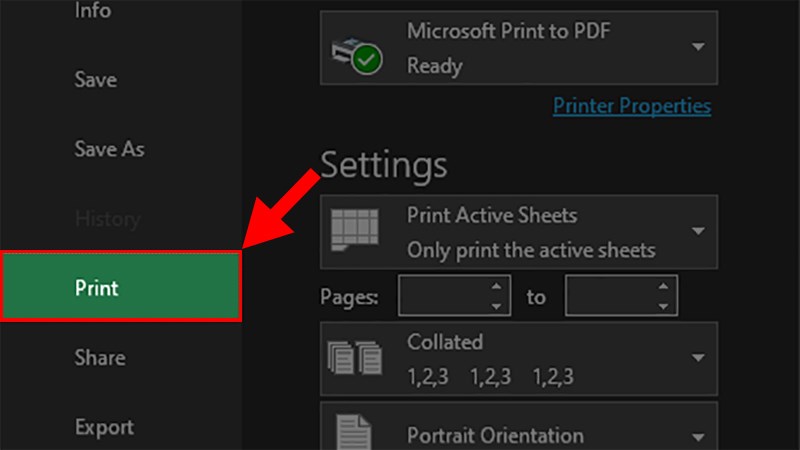The image size is (800, 450).
Task: Decrease the starting page number
Action: [496, 306]
